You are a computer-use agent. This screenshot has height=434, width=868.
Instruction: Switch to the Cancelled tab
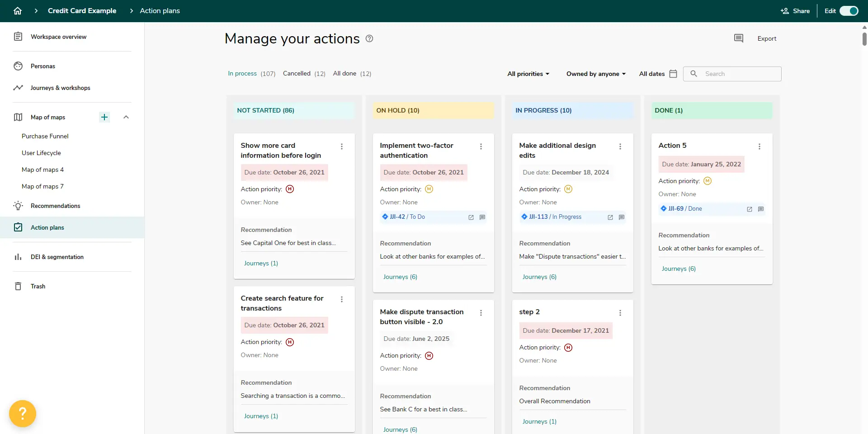(296, 73)
